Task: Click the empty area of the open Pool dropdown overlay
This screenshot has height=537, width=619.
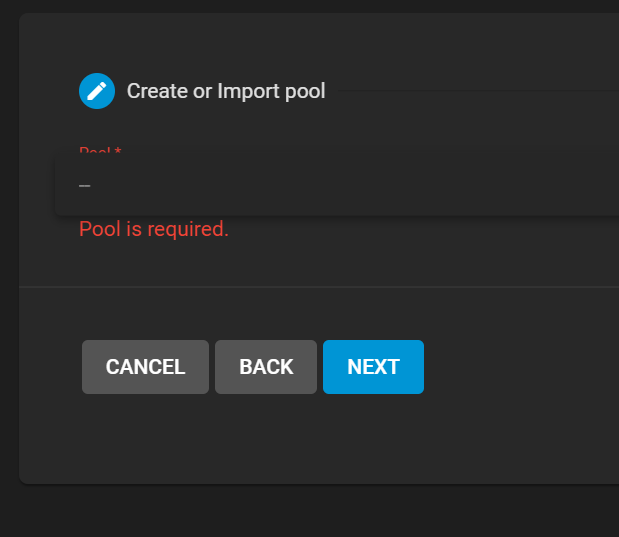Action: coord(355,186)
